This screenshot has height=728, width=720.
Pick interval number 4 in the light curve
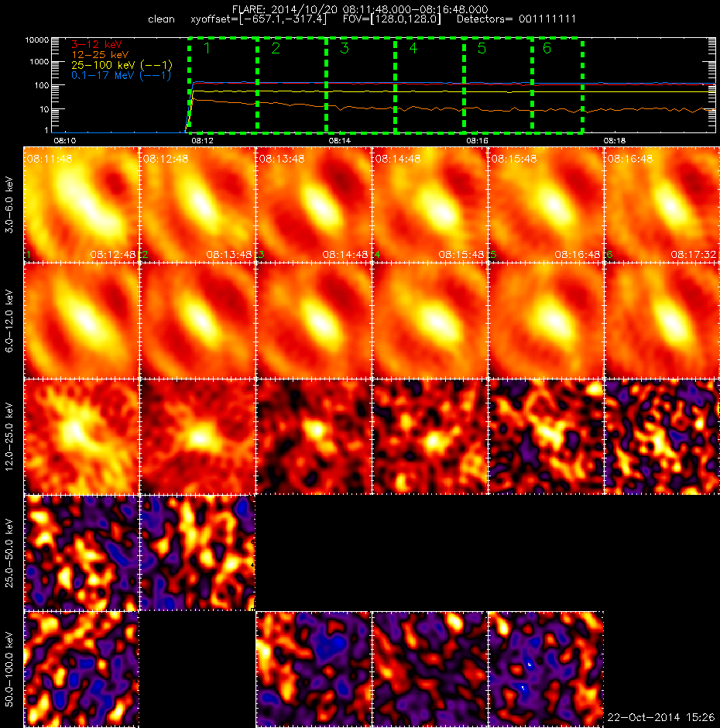click(413, 48)
